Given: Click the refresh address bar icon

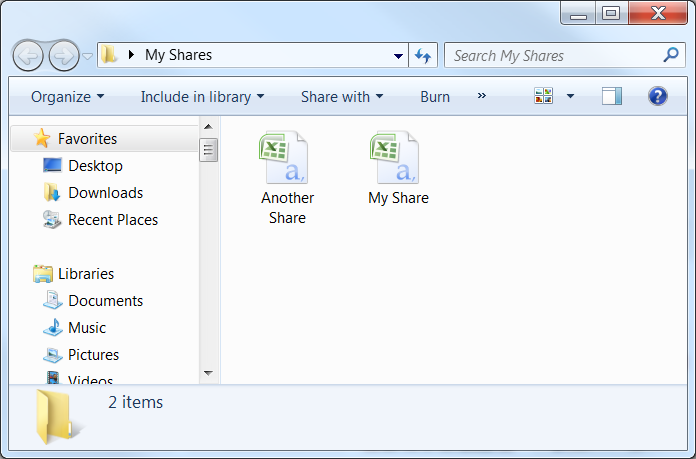Looking at the screenshot, I should 423,56.
